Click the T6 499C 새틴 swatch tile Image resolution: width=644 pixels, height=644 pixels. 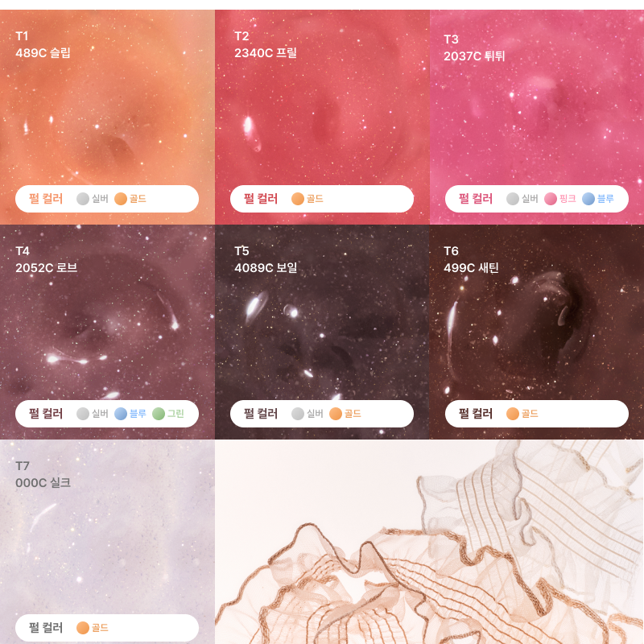point(537,332)
